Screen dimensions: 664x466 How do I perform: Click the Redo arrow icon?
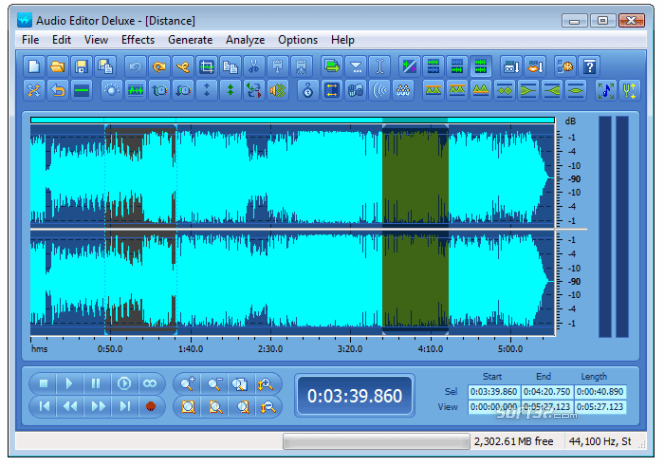159,67
